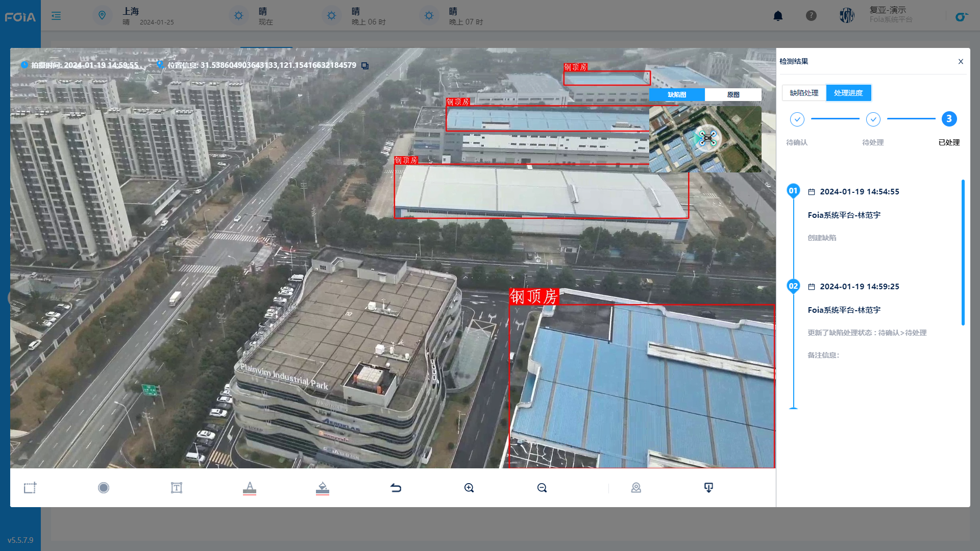Select the text color tool with red underline
Screen dimensions: 980x551
[x=249, y=488]
